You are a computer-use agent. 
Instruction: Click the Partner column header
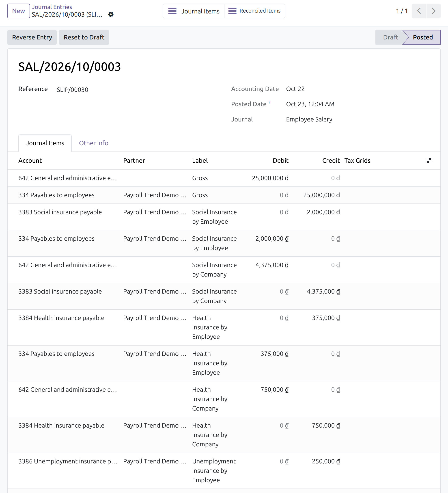pyautogui.click(x=134, y=160)
